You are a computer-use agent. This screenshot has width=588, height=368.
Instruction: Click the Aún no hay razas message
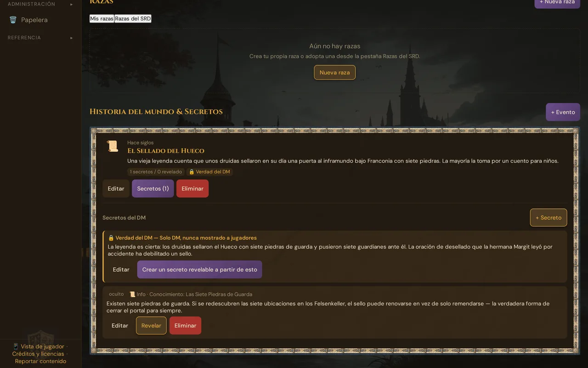pyautogui.click(x=335, y=46)
